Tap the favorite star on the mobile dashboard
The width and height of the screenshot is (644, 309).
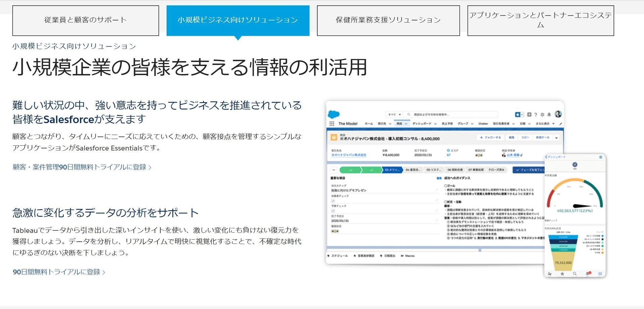[x=601, y=157]
